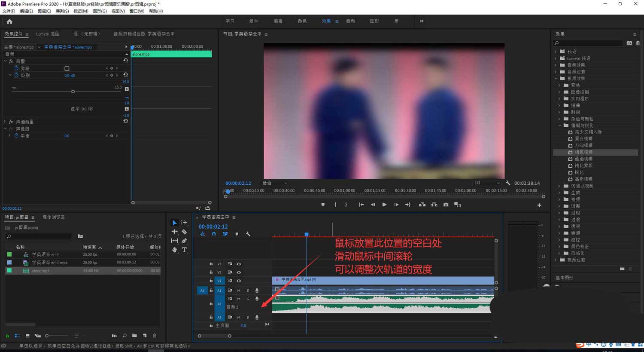Mute audio track A1

(239, 291)
